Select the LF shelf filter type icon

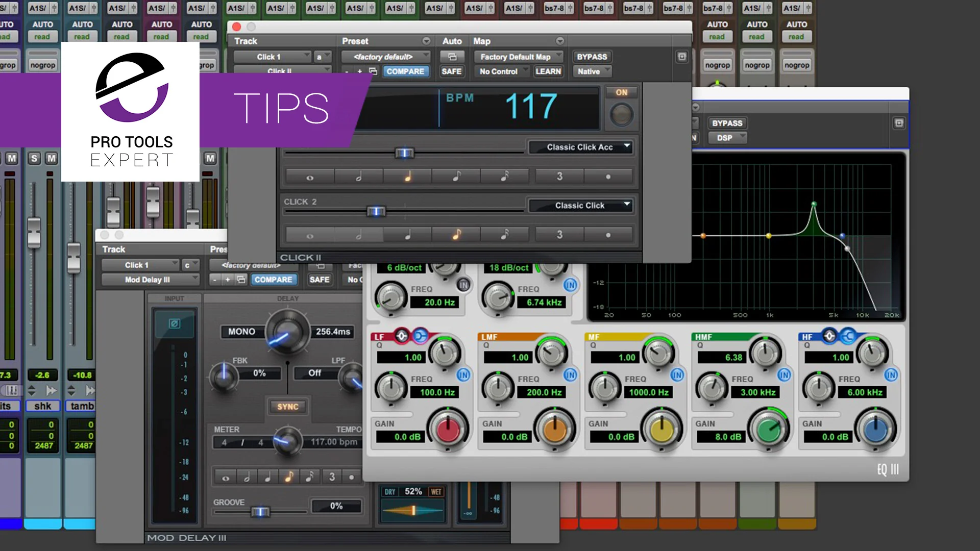point(420,336)
